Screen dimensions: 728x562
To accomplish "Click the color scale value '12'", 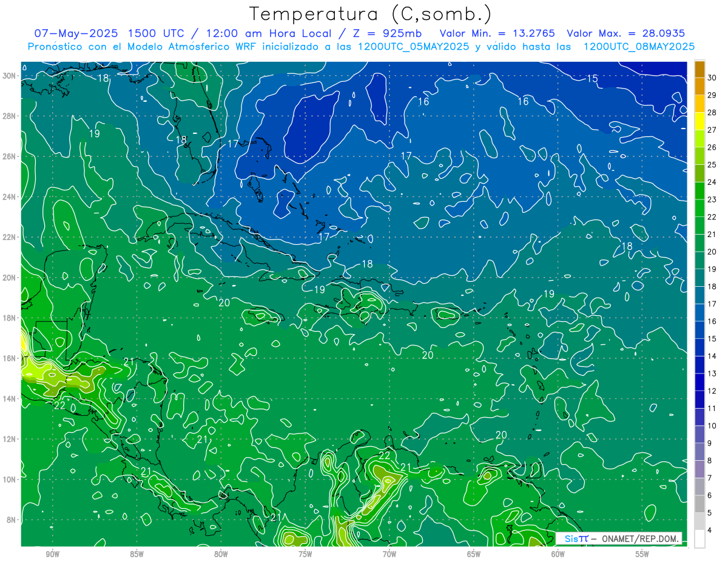I will coord(712,391).
